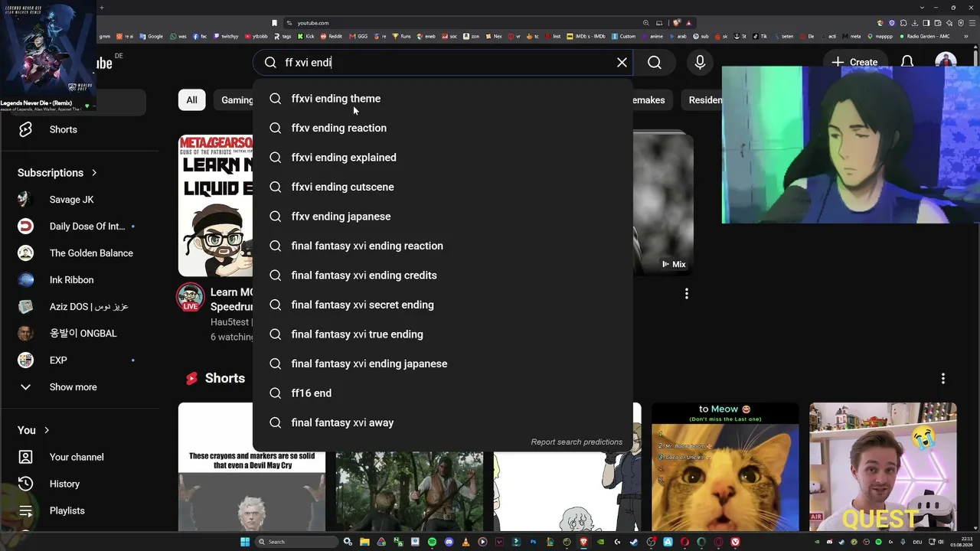
Task: Expand the Subscriptions section chevron
Action: pyautogui.click(x=94, y=173)
